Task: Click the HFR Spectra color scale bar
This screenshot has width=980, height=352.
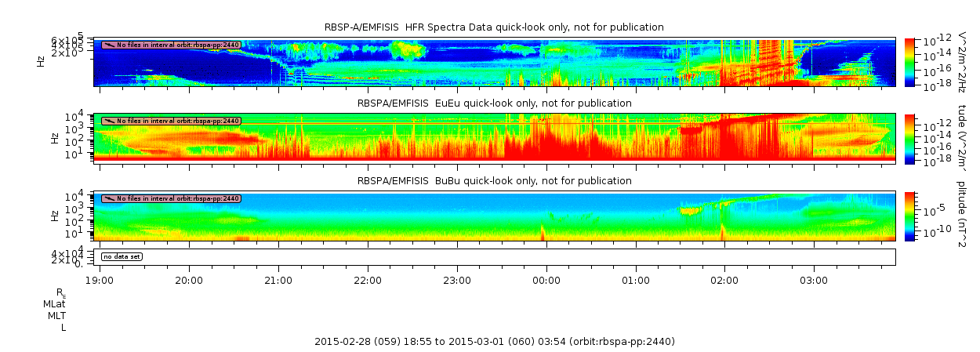Action: coord(909,61)
